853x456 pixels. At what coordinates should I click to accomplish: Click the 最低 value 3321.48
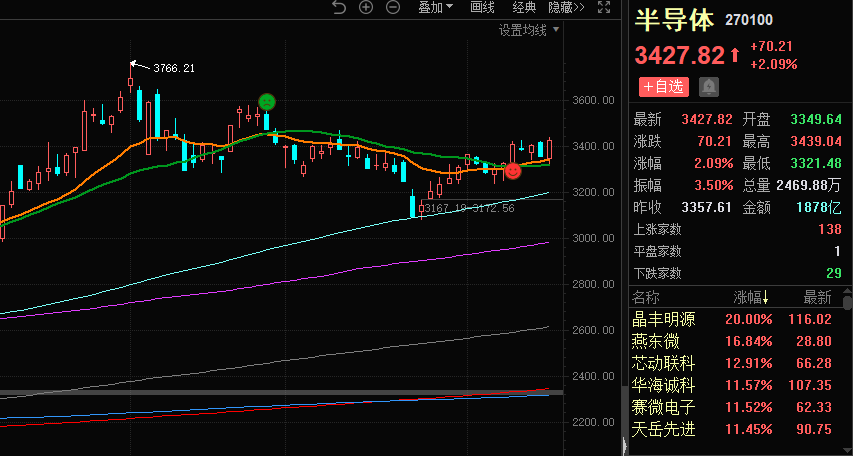pyautogui.click(x=816, y=163)
